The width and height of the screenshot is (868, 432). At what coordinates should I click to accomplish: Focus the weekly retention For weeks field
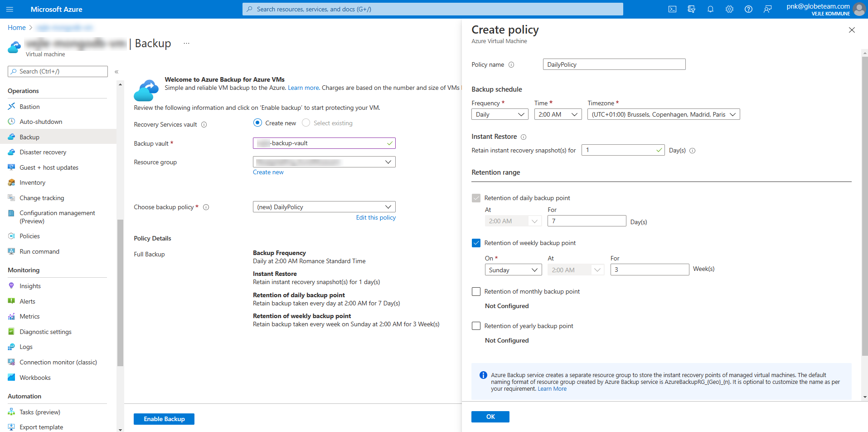coord(650,270)
